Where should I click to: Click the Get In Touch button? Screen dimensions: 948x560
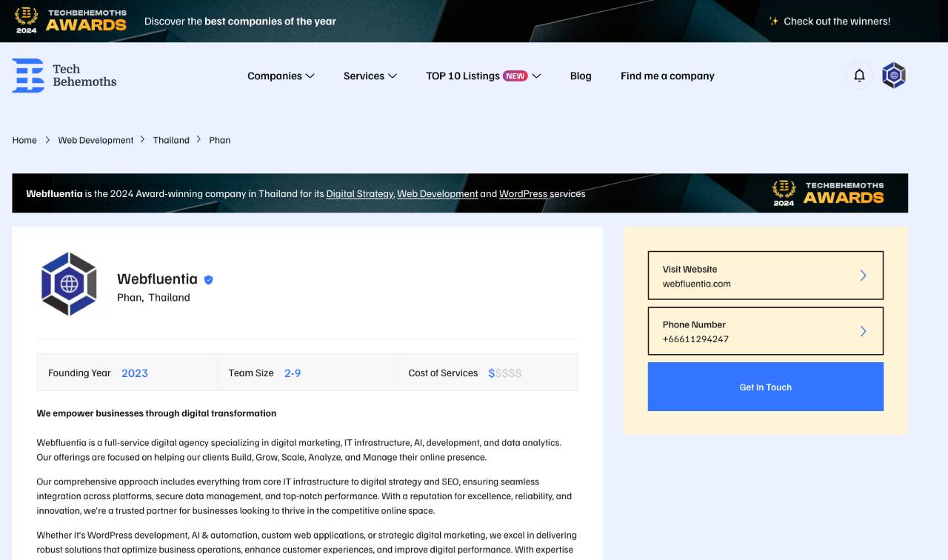point(765,386)
